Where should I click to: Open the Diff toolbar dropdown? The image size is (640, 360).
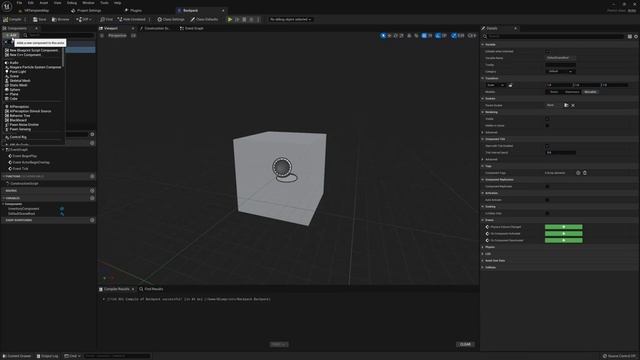point(84,19)
